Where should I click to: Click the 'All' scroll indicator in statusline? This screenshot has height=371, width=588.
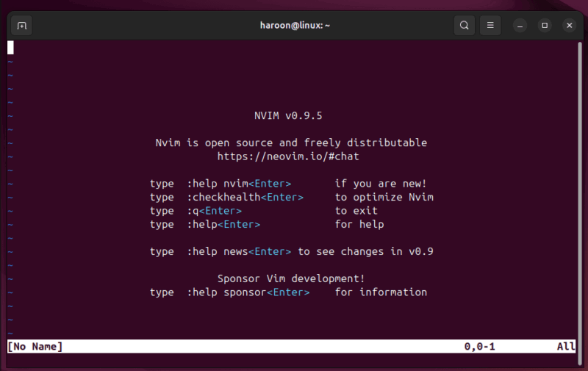[x=566, y=347]
